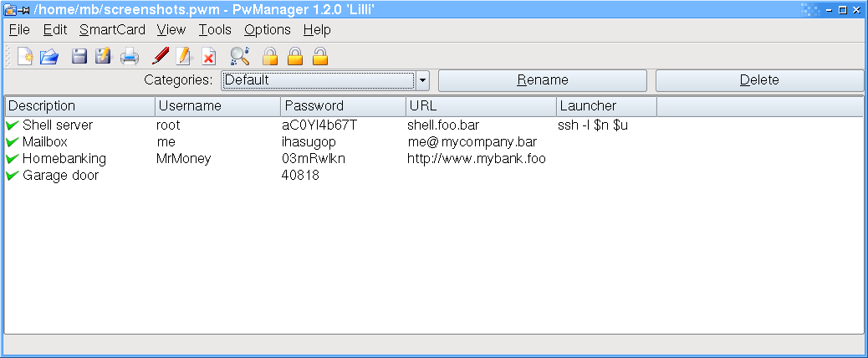
Task: Delete entry with red X page icon
Action: (209, 56)
